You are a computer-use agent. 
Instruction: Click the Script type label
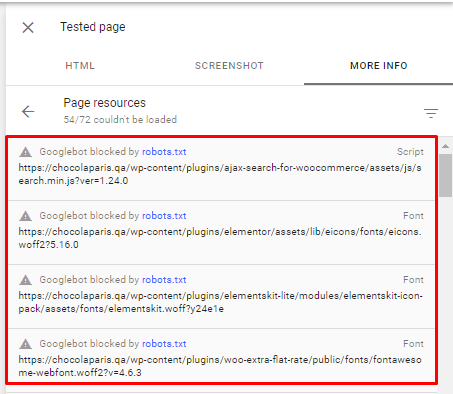pos(410,152)
